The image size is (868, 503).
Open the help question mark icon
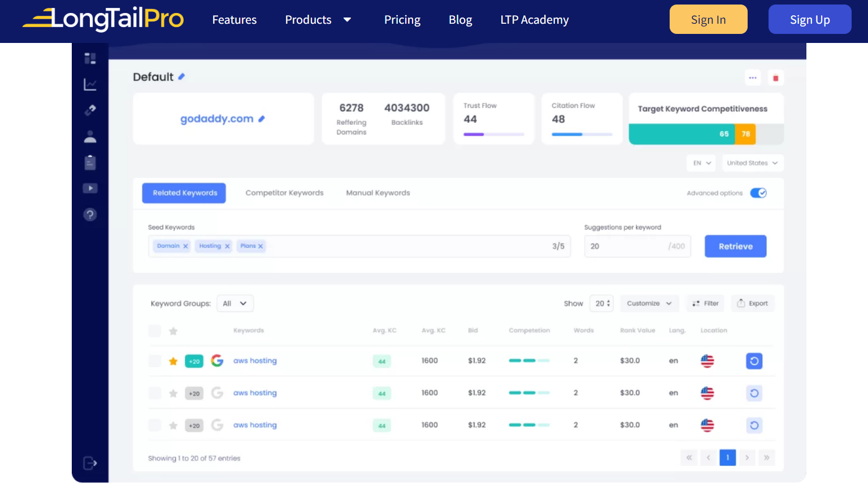tap(90, 215)
